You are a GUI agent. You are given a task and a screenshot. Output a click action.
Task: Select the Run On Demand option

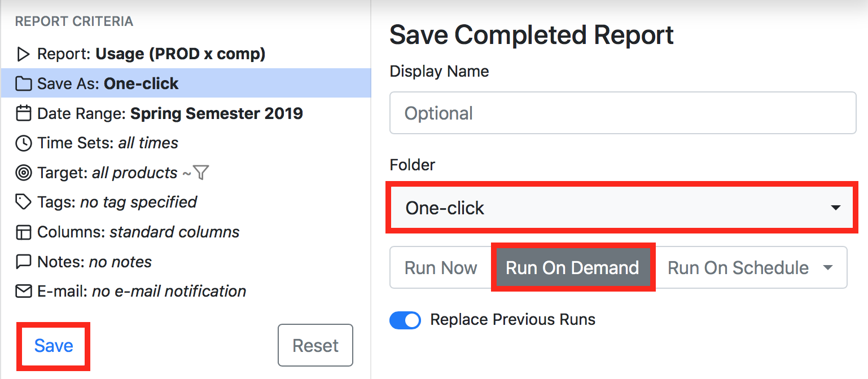tap(572, 267)
